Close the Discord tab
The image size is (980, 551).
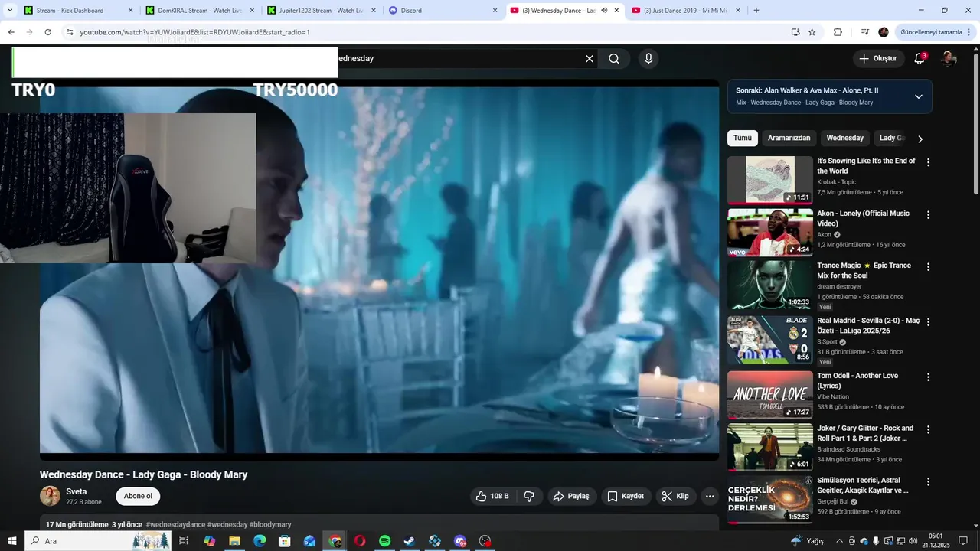tap(495, 11)
